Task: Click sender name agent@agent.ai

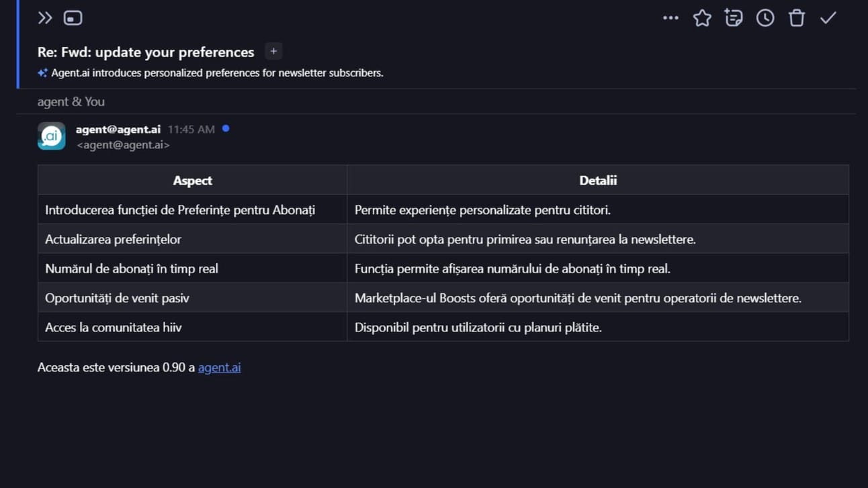Action: click(x=118, y=130)
